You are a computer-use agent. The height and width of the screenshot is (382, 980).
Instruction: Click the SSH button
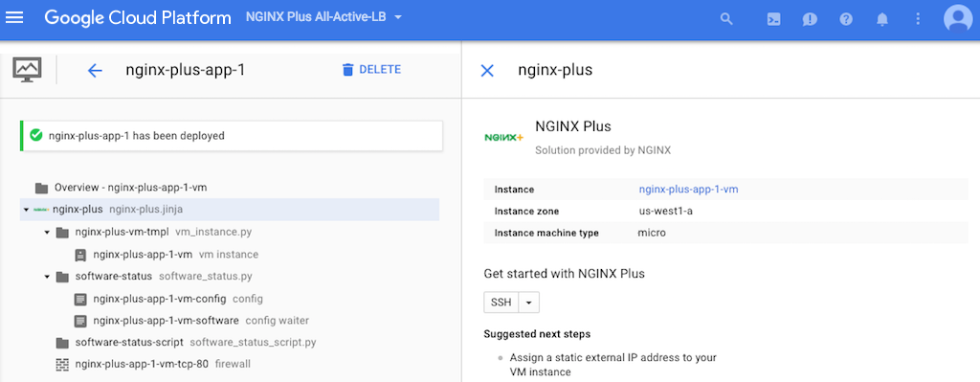click(x=501, y=303)
